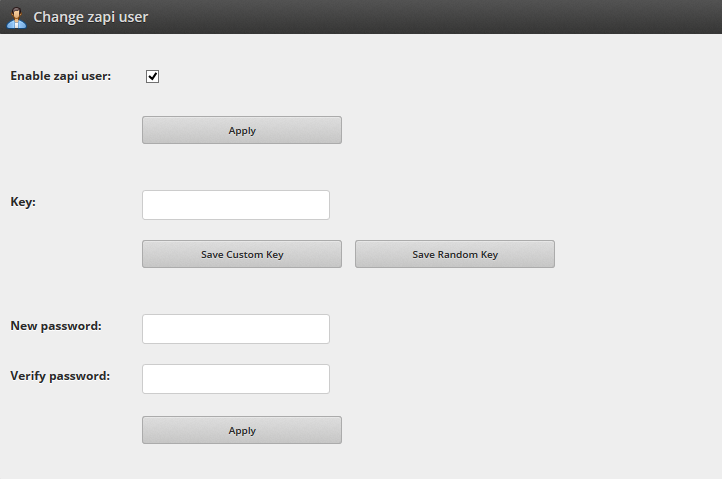Select the Save Custom Key button
The height and width of the screenshot is (479, 722).
[242, 254]
